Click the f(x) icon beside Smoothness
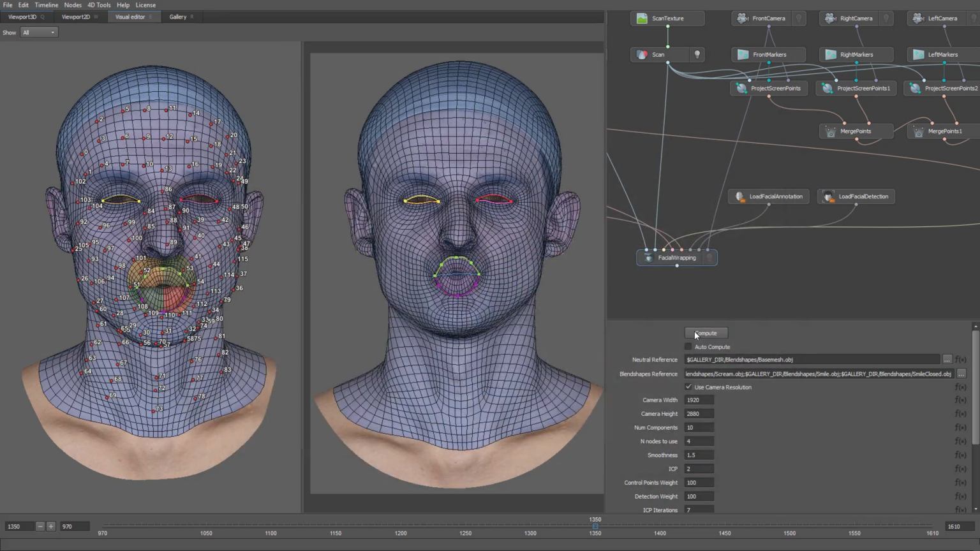This screenshot has height=551, width=980. [x=962, y=455]
